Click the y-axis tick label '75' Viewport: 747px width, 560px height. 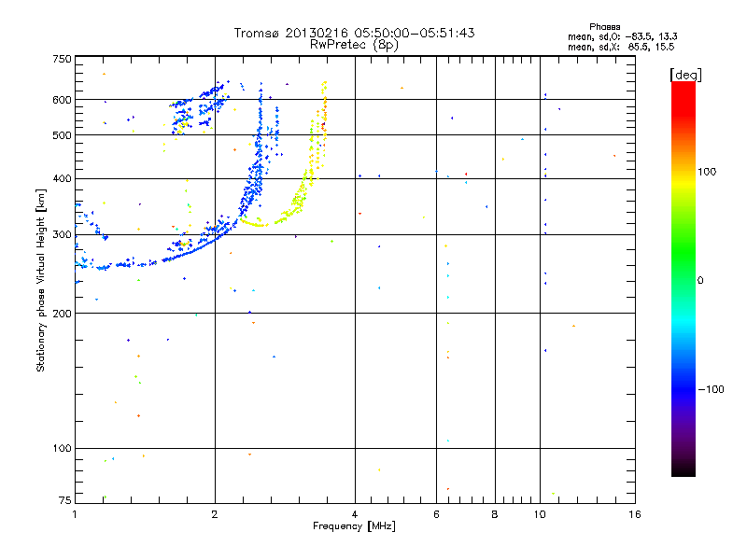[65, 500]
